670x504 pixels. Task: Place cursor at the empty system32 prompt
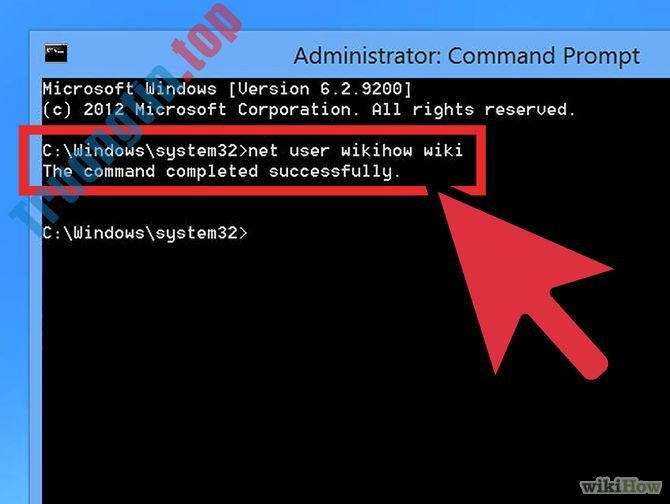pos(252,233)
